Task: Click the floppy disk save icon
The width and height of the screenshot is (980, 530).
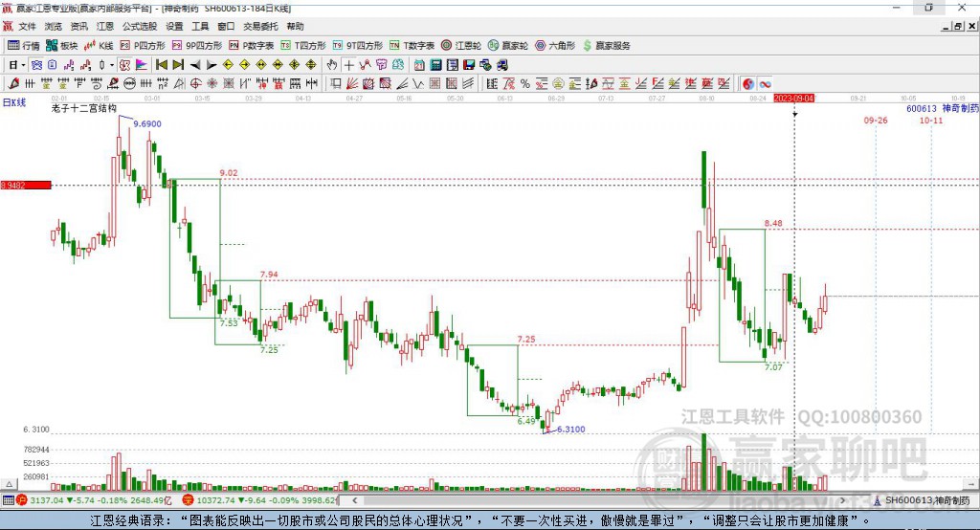Action: (469, 65)
